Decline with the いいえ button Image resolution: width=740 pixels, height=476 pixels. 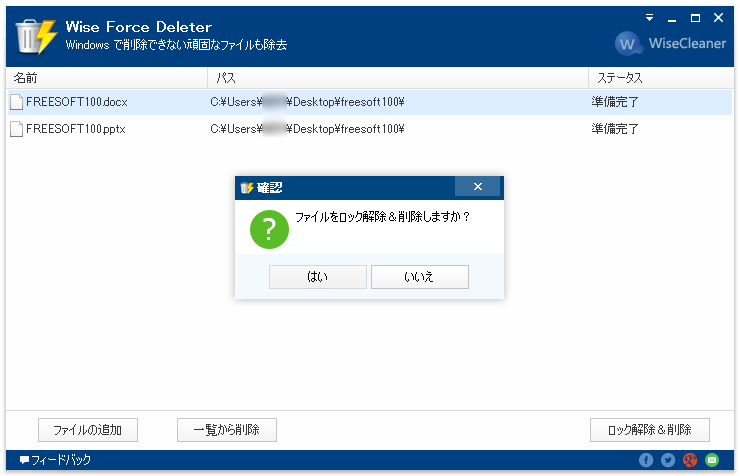pos(420,276)
